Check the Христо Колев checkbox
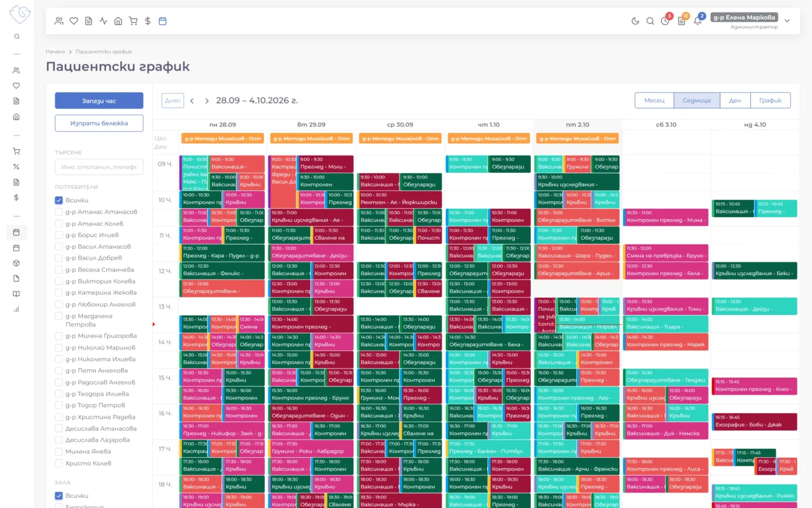Screen dimensions: 812x508 coord(59,464)
